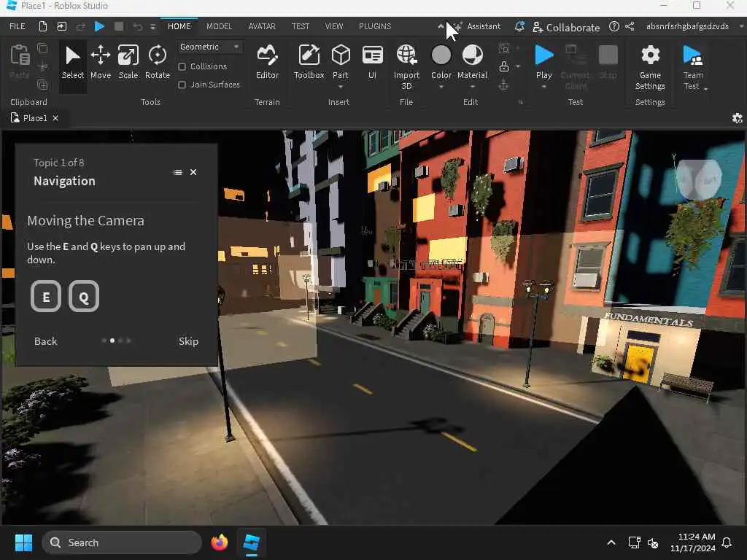Expand the Team Test dropdown arrow

click(x=705, y=88)
